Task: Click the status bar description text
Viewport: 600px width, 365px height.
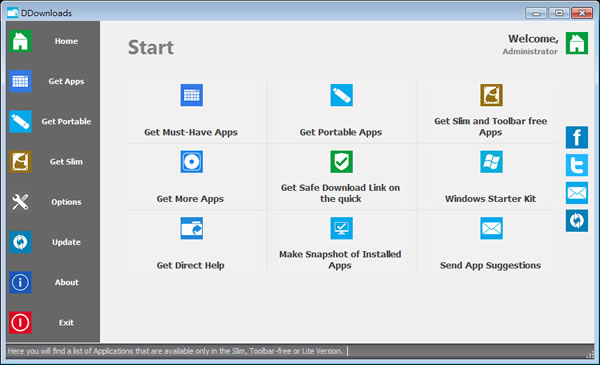Action: (x=175, y=351)
